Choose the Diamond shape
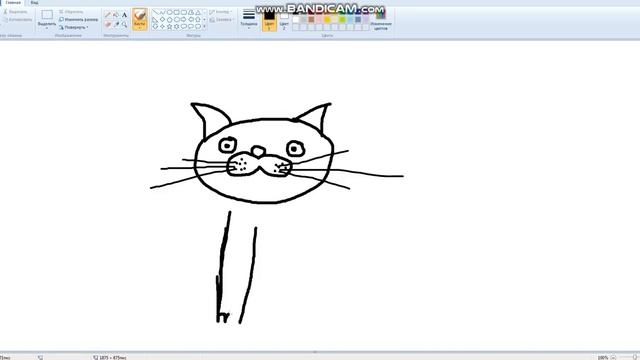The width and height of the screenshot is (640, 360). [x=162, y=20]
